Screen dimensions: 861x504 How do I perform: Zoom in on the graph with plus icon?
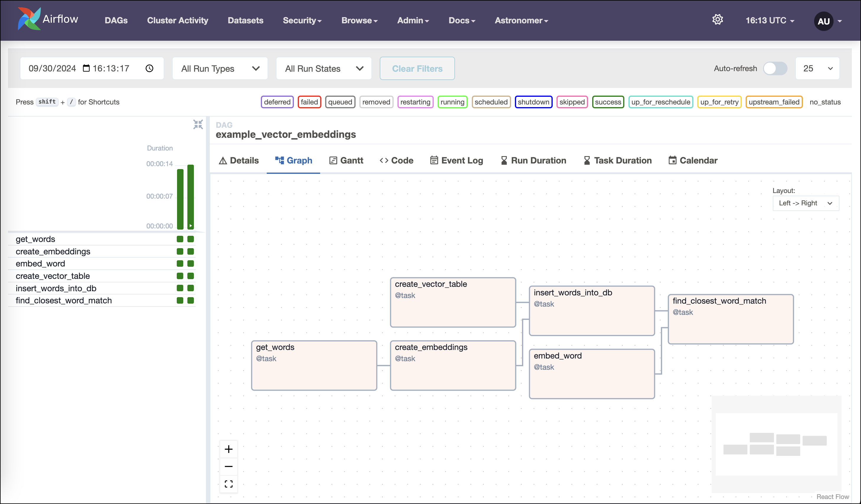coord(229,449)
